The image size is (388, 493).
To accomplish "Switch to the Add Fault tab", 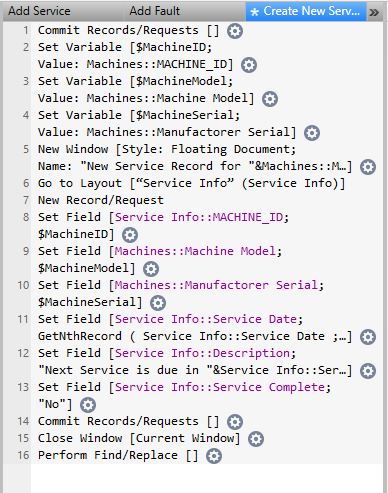I will pos(155,11).
